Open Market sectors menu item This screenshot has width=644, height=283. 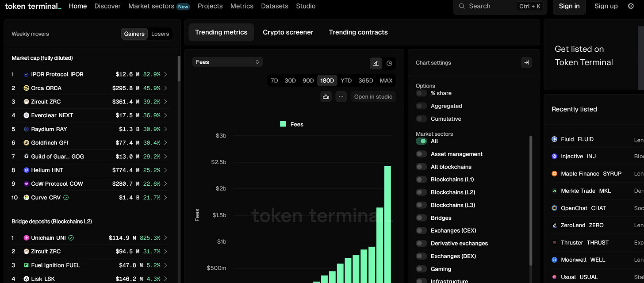point(150,6)
